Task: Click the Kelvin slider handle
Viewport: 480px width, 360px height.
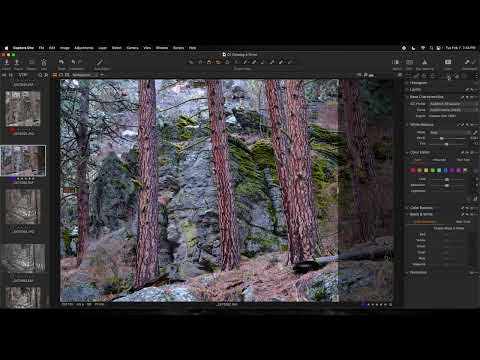Action: coord(442,138)
